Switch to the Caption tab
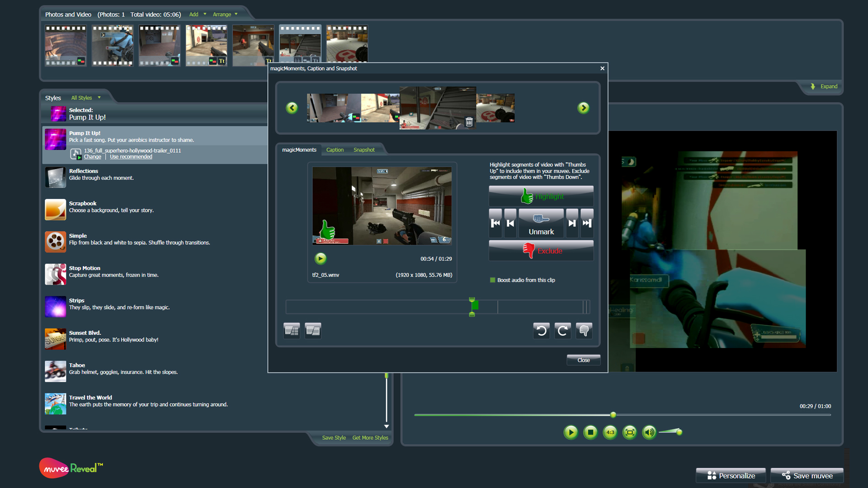Screen dimensions: 868x488 click(335, 150)
